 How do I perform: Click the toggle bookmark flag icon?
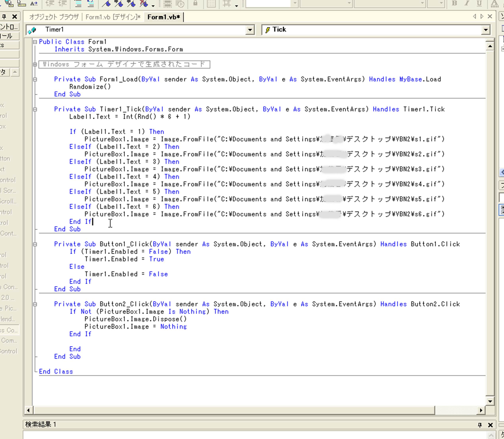pos(106,3)
